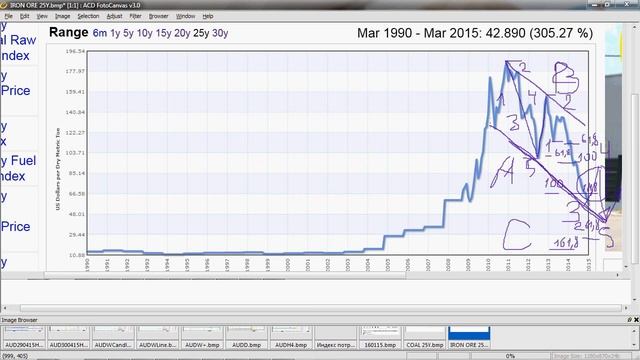This screenshot has height=360, width=640.
Task: Choose the 1y range link
Action: (115, 33)
